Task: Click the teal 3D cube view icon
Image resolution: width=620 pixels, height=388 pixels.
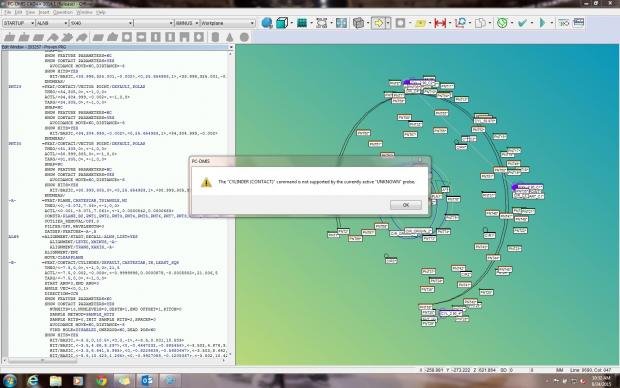Action: (x=282, y=23)
